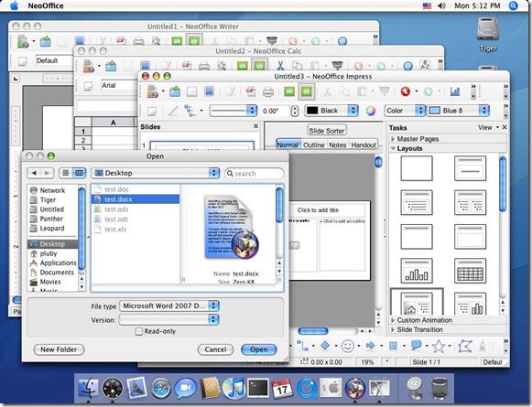Click the Basic Shapes diamond icon

click(325, 346)
